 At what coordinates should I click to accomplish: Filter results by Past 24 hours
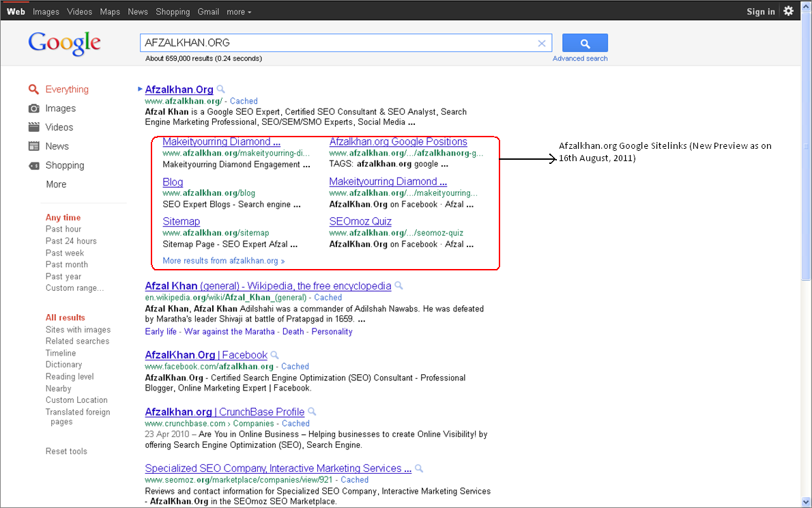pos(71,241)
